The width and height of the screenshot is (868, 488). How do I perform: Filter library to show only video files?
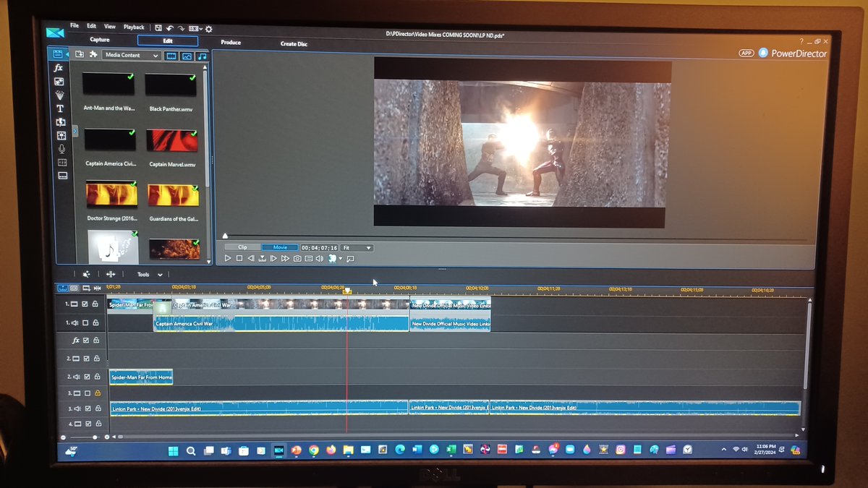pyautogui.click(x=171, y=56)
